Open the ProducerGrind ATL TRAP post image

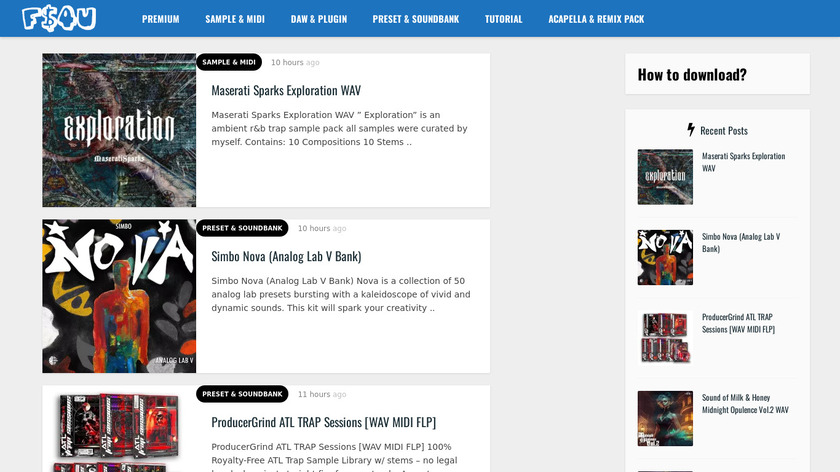click(119, 430)
